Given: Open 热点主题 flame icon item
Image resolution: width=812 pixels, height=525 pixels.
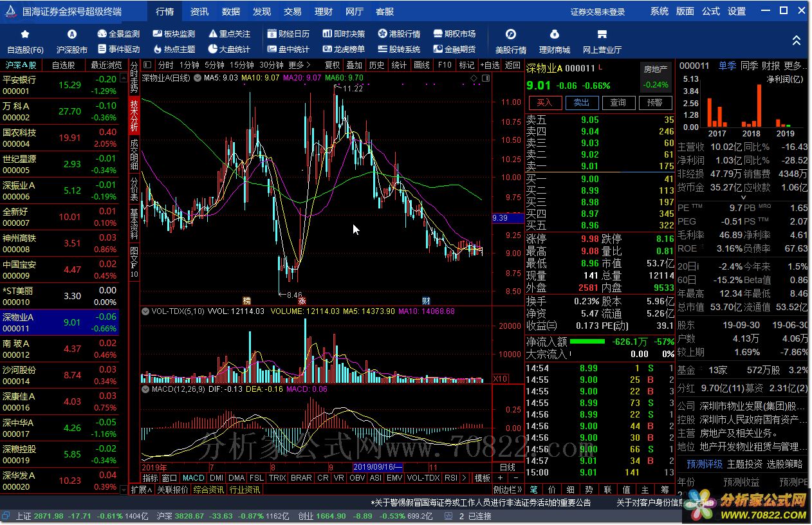Looking at the screenshot, I should (x=174, y=49).
